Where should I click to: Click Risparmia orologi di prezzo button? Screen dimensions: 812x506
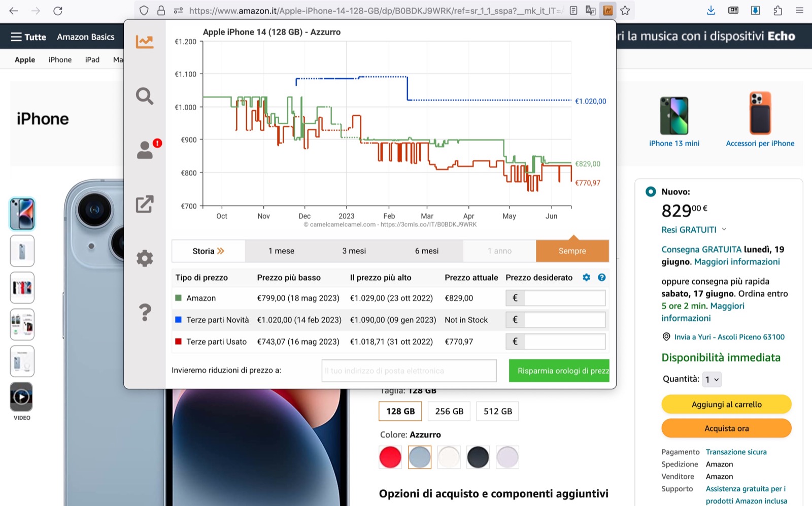point(559,370)
